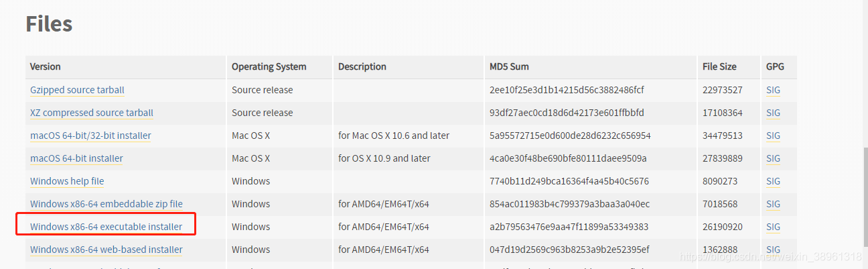The height and width of the screenshot is (269, 868).
Task: Select 'Source release' in Gzipped tarball row
Action: (263, 90)
